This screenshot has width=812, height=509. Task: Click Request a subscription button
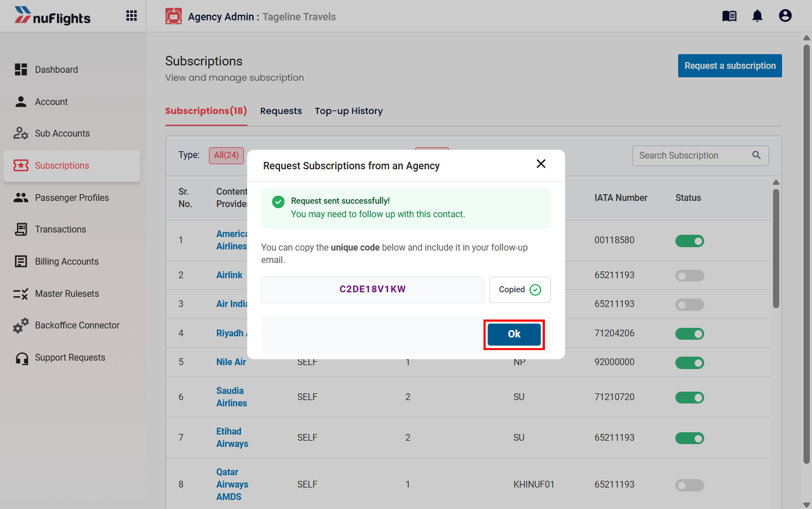(730, 65)
